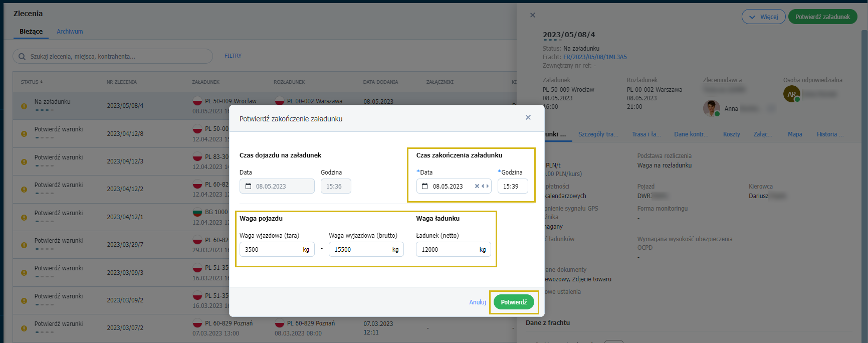Switch to Trasa i ła... tab
This screenshot has height=343, width=868.
pos(646,134)
